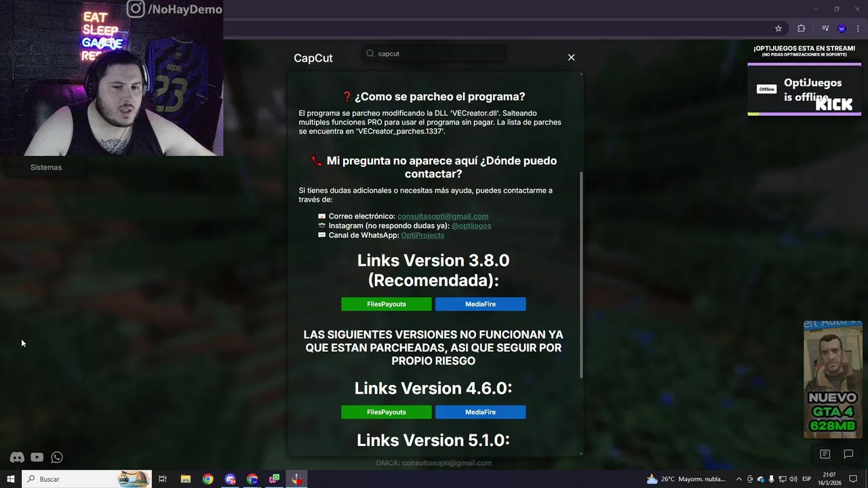Screen dimensions: 868x488
Task: Open Task View from the taskbar
Action: click(x=163, y=479)
